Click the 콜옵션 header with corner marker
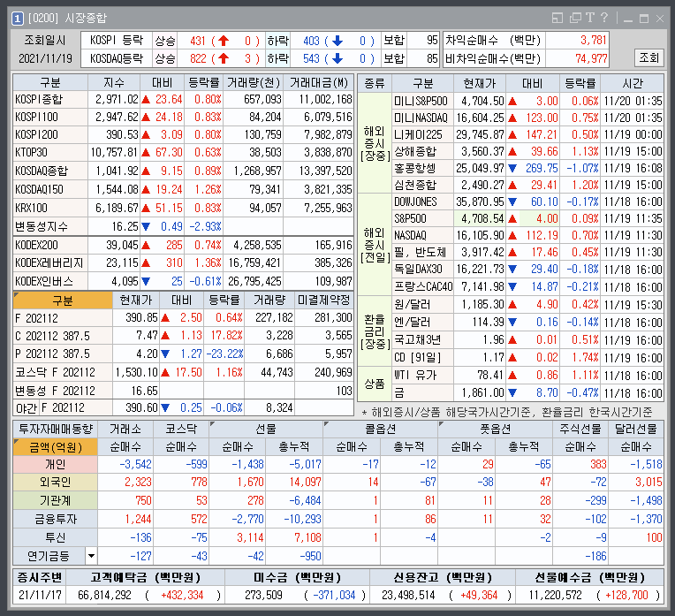The width and height of the screenshot is (675, 616). 381,429
